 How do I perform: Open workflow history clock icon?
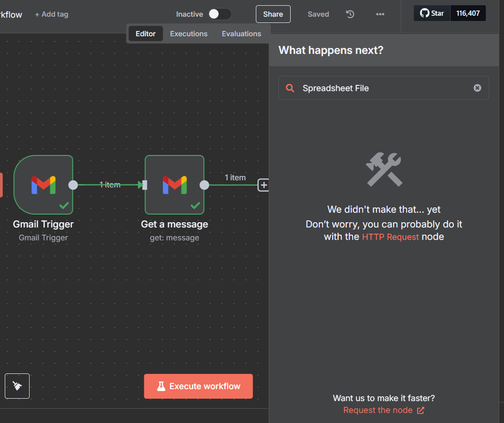point(350,14)
